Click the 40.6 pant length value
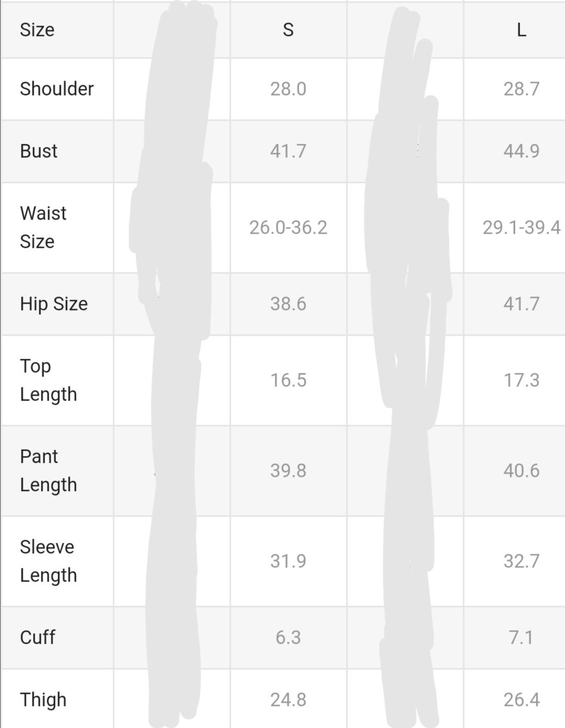 click(521, 471)
